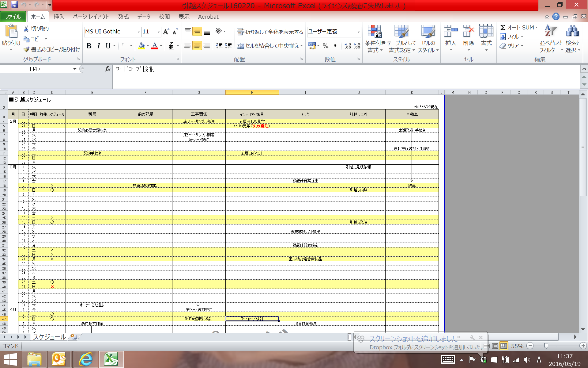Toggle Italic formatting
The width and height of the screenshot is (588, 368).
(98, 46)
